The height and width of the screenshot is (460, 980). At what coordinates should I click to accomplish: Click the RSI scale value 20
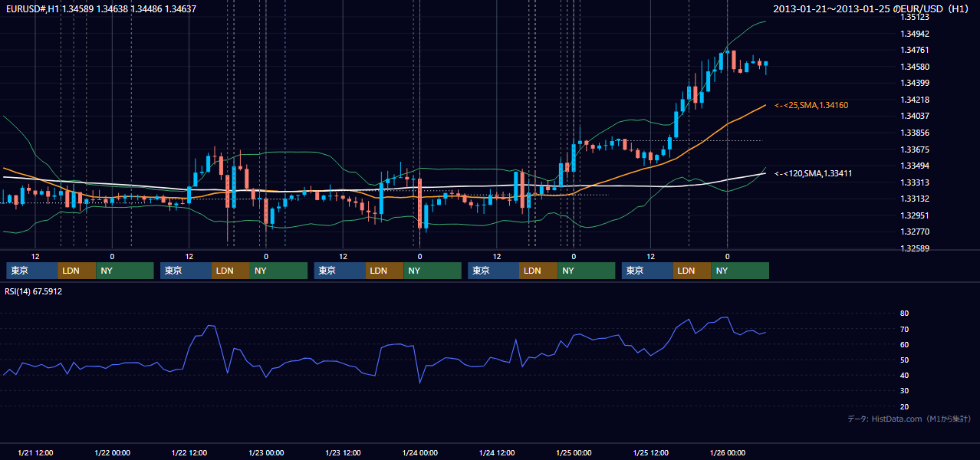pyautogui.click(x=904, y=407)
